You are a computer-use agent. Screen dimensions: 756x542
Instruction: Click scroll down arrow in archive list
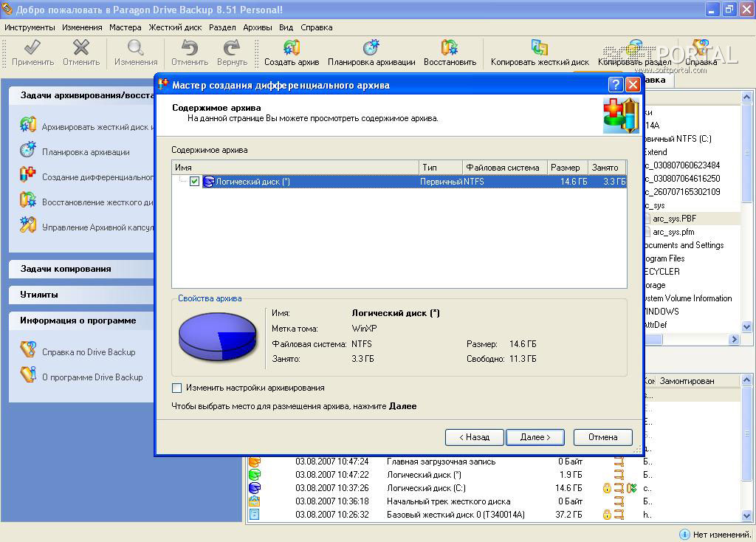tap(746, 515)
